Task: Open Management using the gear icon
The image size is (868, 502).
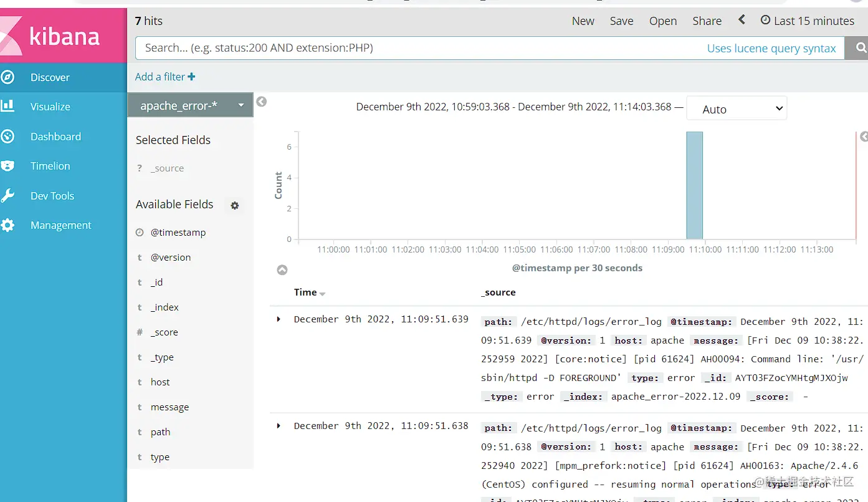Action: 7,225
